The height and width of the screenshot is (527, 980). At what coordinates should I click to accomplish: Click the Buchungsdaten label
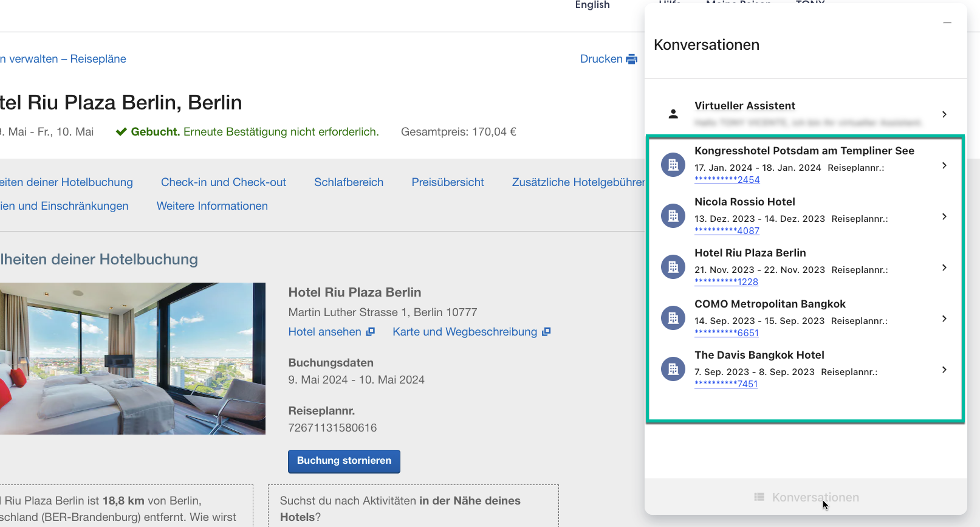[331, 363]
